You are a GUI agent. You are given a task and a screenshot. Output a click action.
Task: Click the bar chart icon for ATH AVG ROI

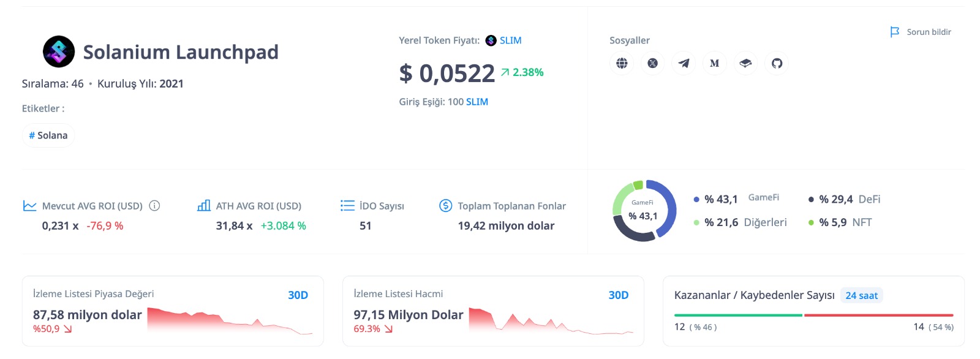tap(204, 206)
